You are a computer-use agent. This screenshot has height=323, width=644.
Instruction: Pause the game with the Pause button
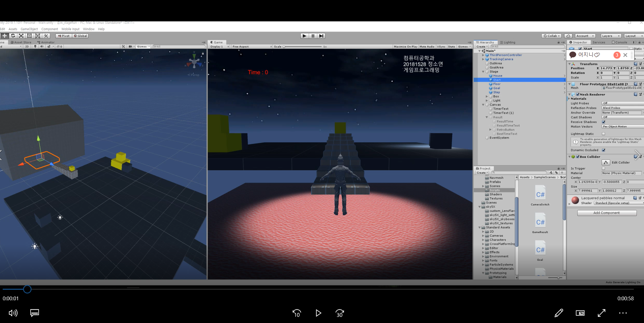[x=312, y=36]
